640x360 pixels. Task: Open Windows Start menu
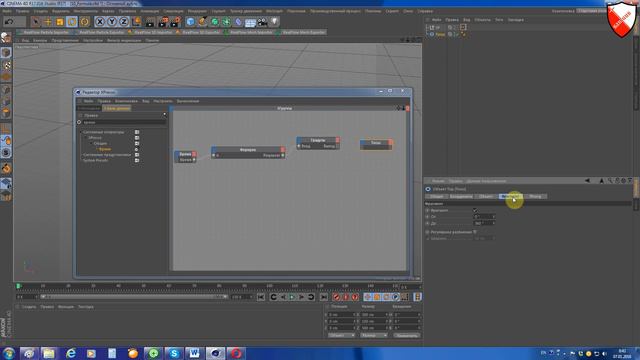click(x=8, y=353)
